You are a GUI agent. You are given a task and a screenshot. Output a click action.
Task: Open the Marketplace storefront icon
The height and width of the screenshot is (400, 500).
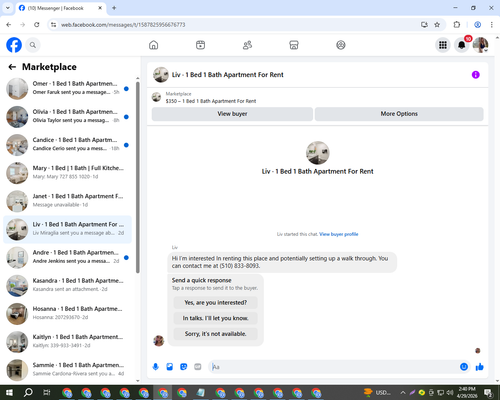pos(294,45)
